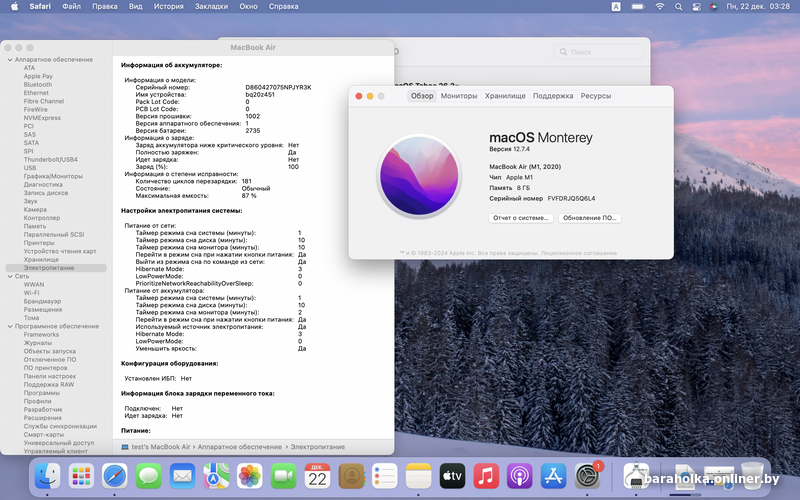800x500 pixels.
Task: Open the Music app in dock
Action: click(486, 477)
